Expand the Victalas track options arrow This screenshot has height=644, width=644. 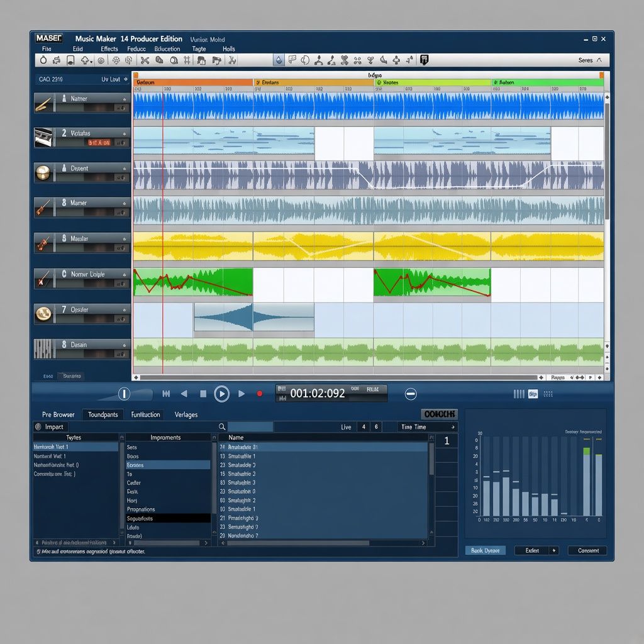point(125,133)
